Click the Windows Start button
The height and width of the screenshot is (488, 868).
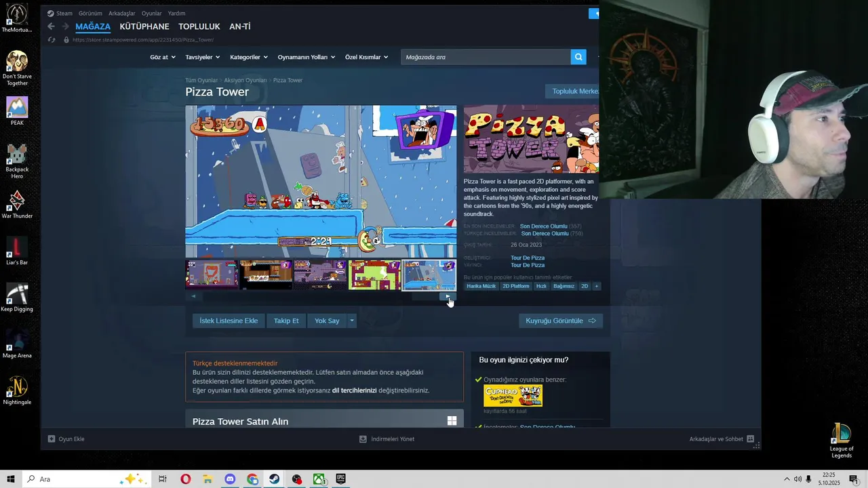coord(11,479)
